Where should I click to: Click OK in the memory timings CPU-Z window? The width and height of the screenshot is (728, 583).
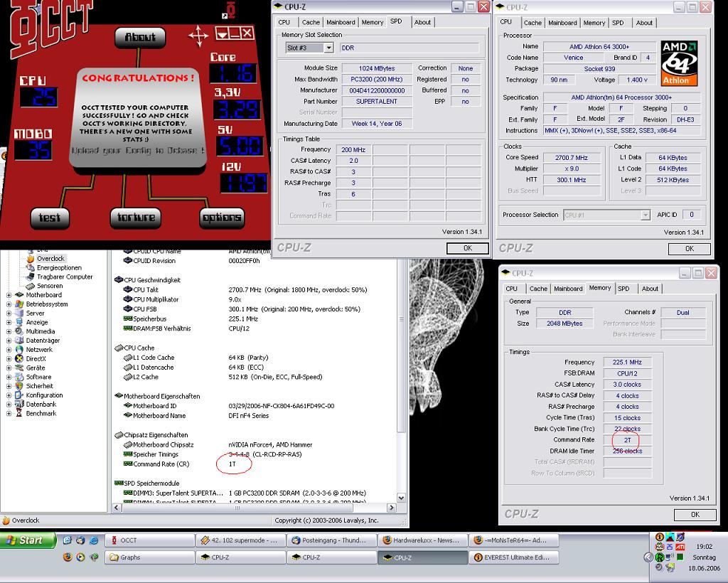[x=695, y=514]
